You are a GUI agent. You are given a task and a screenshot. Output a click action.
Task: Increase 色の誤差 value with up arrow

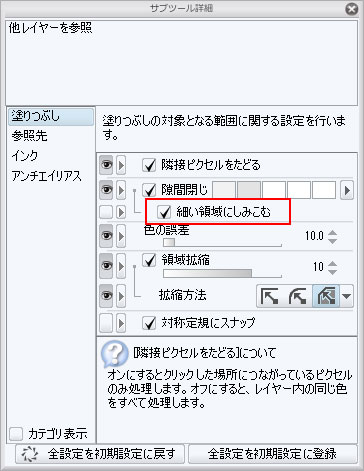pyautogui.click(x=332, y=232)
